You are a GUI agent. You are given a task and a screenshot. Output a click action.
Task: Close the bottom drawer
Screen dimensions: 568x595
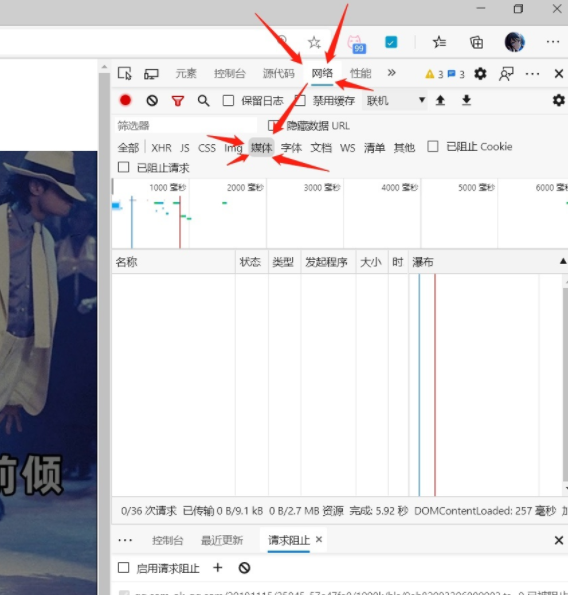tap(559, 540)
